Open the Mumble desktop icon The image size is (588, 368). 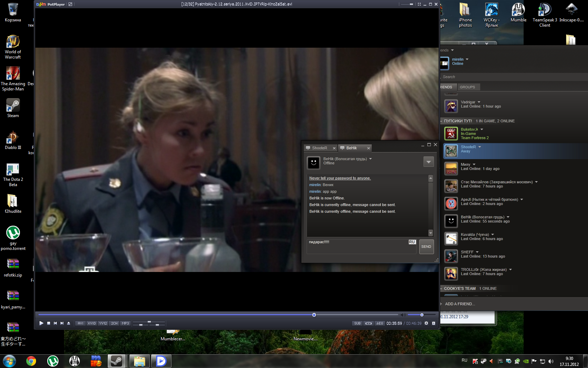[x=518, y=13]
